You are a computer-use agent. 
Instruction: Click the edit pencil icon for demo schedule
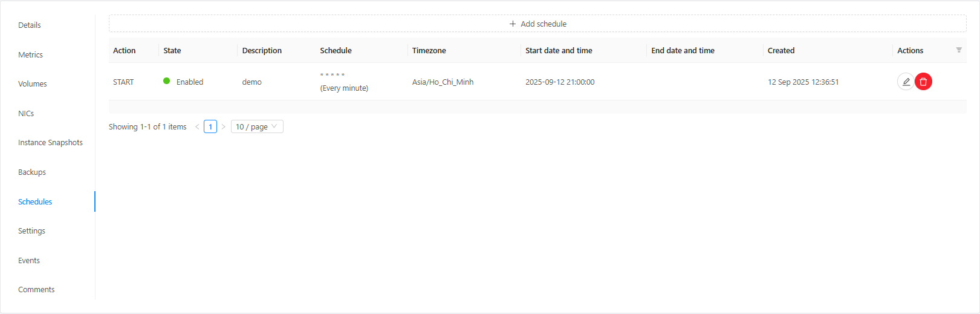906,82
